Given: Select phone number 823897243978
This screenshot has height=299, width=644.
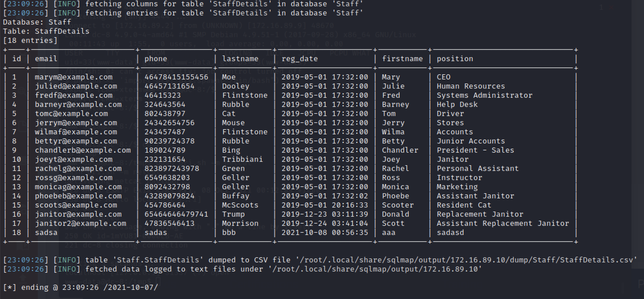Looking at the screenshot, I should (172, 168).
